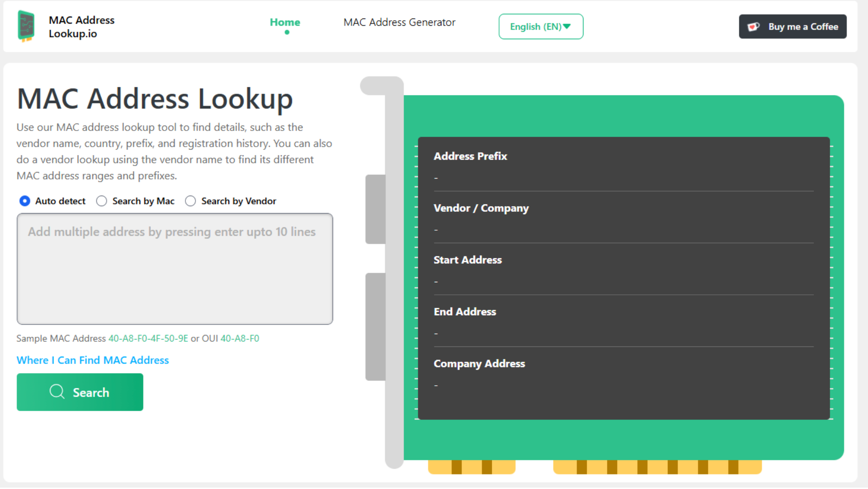Click the language dropdown arrow icon
The height and width of the screenshot is (489, 868).
567,26
